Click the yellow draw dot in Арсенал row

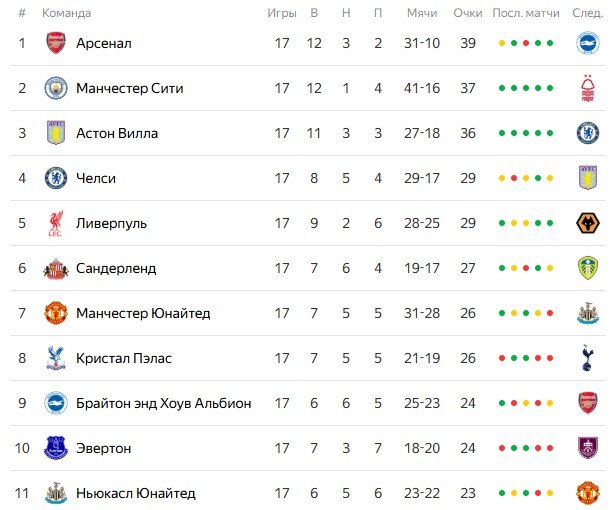[x=501, y=43]
